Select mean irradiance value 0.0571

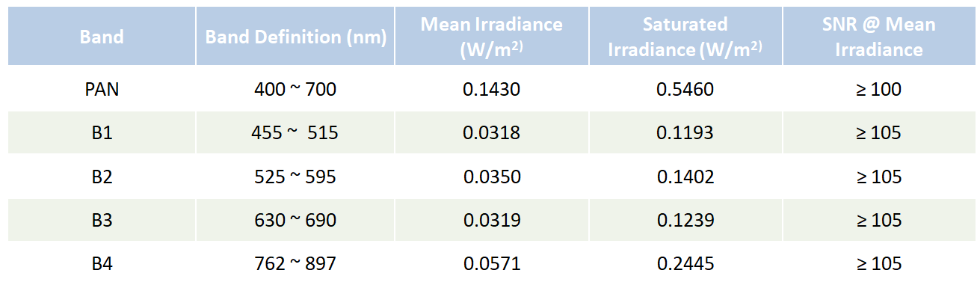point(491,263)
